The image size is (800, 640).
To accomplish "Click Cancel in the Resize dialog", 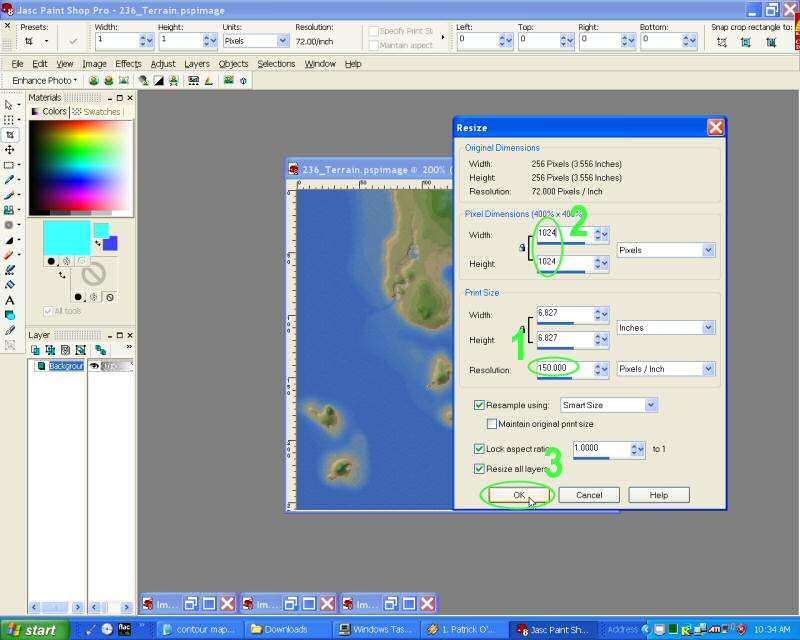I will [589, 495].
